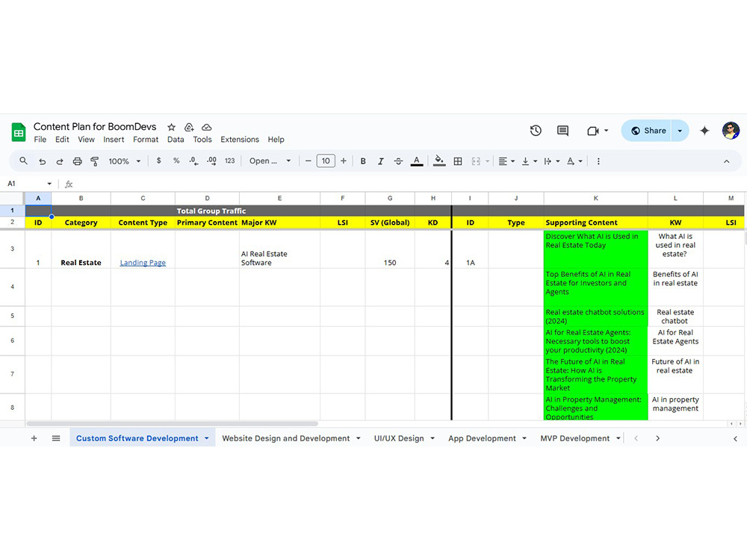Open Custom Software Development tab menu arrow
The image size is (747, 560).
click(x=207, y=438)
